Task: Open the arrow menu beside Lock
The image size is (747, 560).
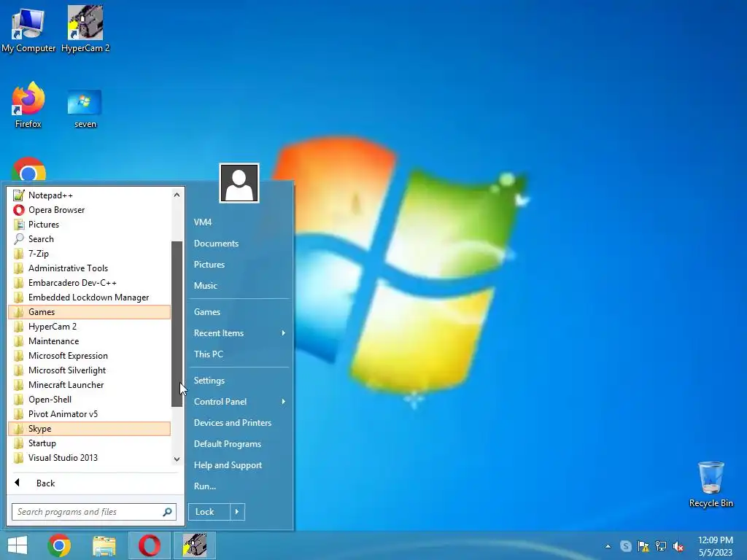Action: (237, 512)
